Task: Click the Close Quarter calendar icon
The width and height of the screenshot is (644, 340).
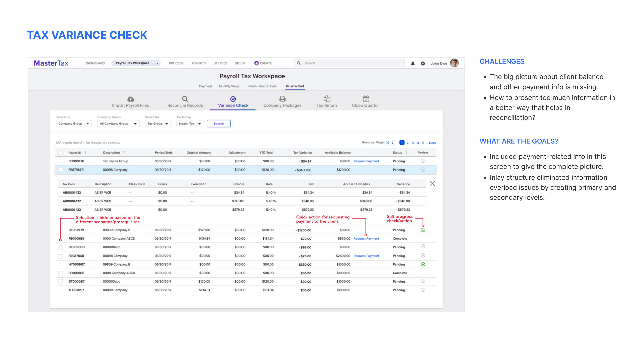Action: 366,99
